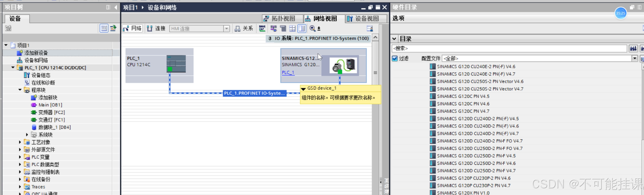Expand the 系统块 system blocks folder
Viewport: 644px width, 195px height.
coord(27,135)
